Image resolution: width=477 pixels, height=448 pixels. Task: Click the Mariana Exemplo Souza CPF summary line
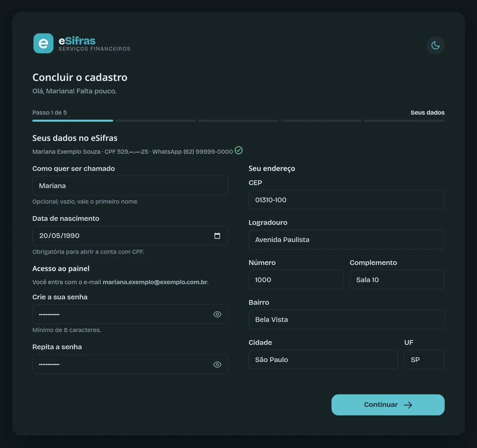click(133, 152)
